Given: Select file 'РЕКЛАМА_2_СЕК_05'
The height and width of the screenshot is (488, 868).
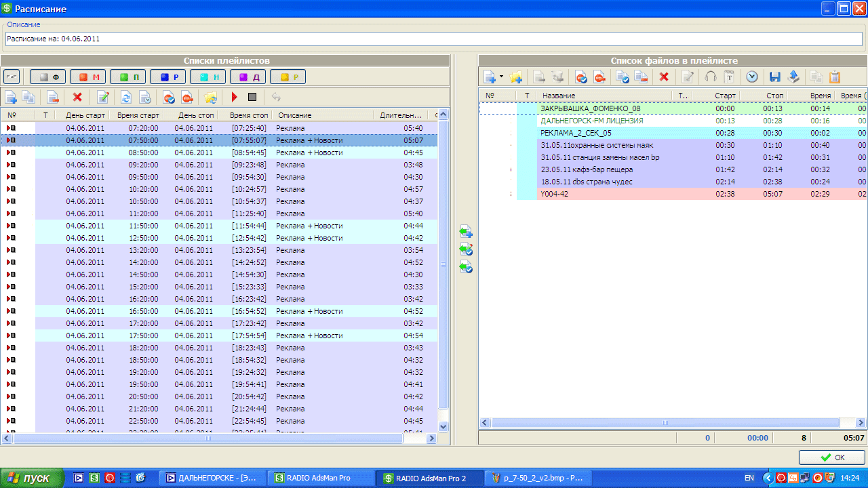Looking at the screenshot, I should [x=673, y=133].
